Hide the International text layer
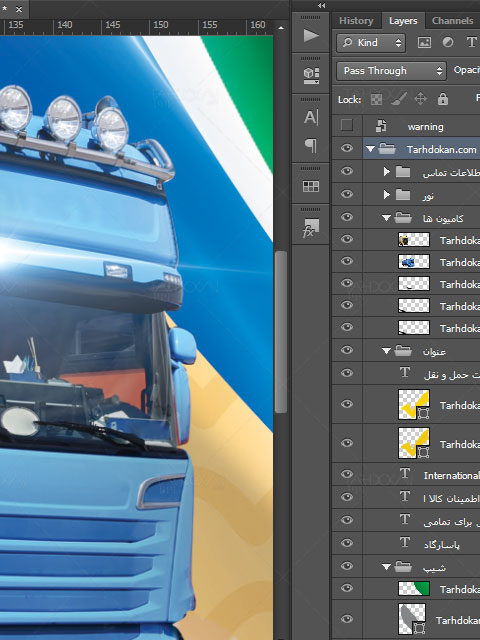The width and height of the screenshot is (480, 640). [347, 474]
